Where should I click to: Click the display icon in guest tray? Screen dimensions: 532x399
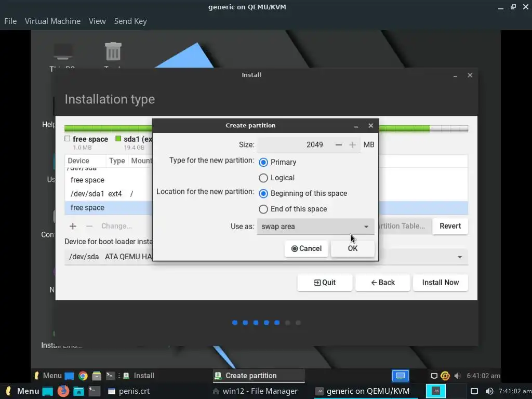coord(434,376)
